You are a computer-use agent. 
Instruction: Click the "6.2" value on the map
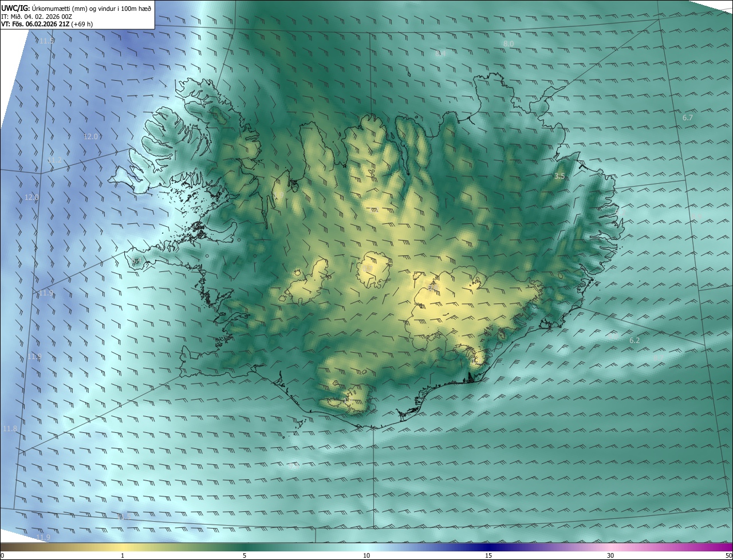point(635,340)
